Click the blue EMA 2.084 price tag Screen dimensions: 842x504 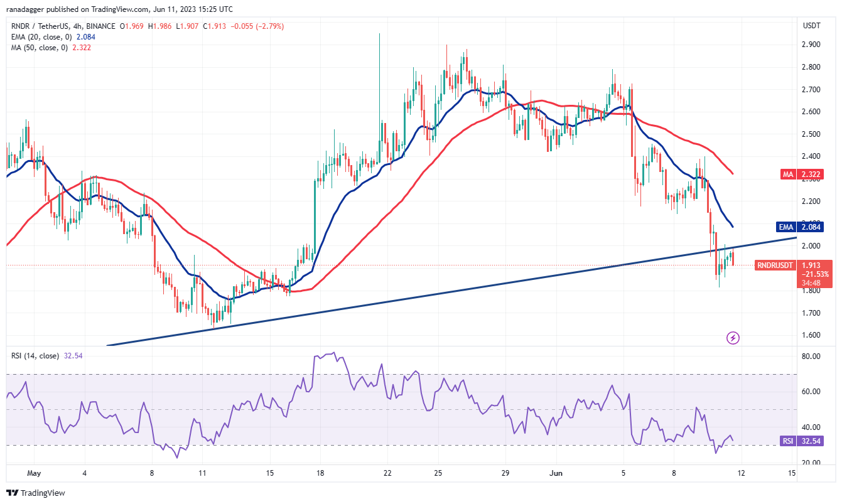pyautogui.click(x=818, y=227)
